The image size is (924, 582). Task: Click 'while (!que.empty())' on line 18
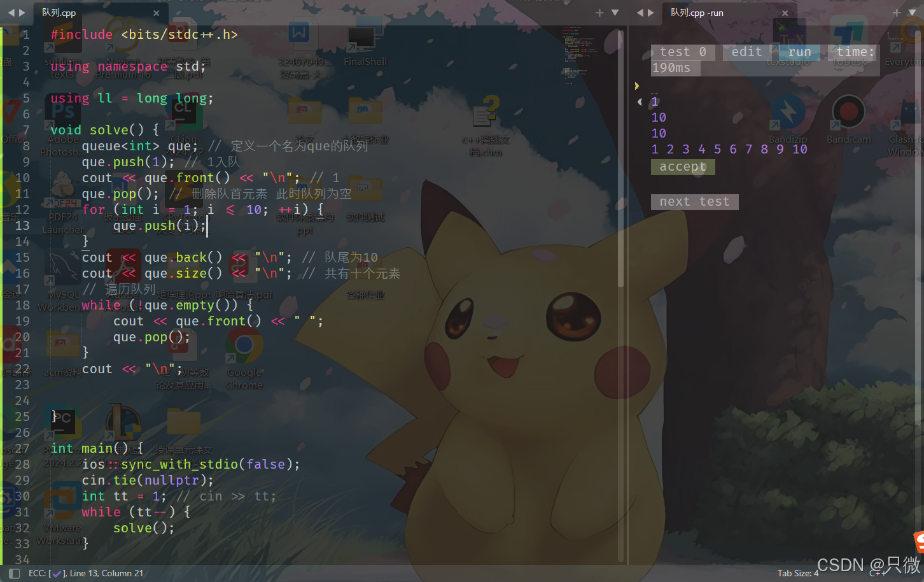(160, 306)
